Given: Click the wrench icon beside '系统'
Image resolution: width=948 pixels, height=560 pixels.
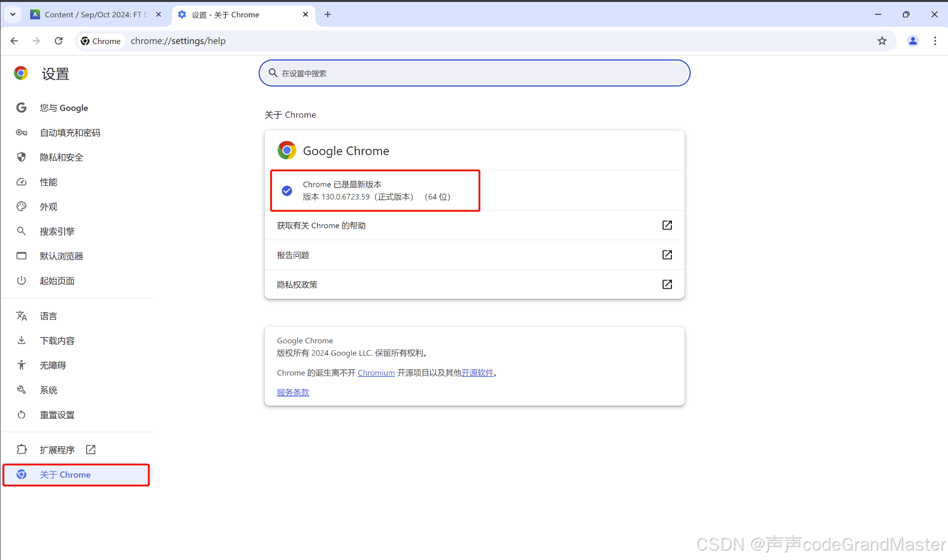Looking at the screenshot, I should click(21, 390).
